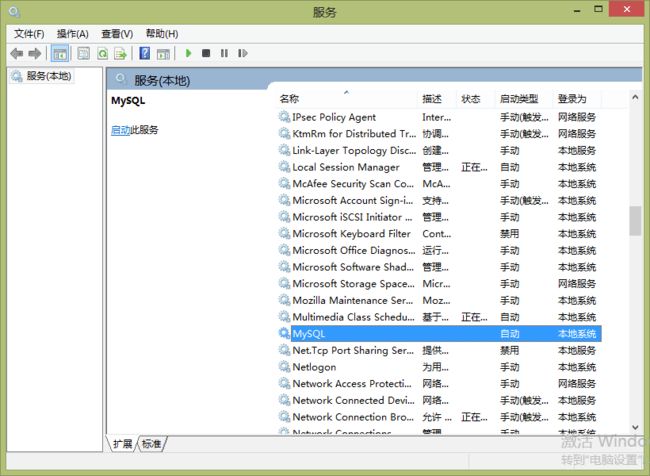This screenshot has height=476, width=650.
Task: Toggle the show/hide console tree icon
Action: tap(60, 53)
